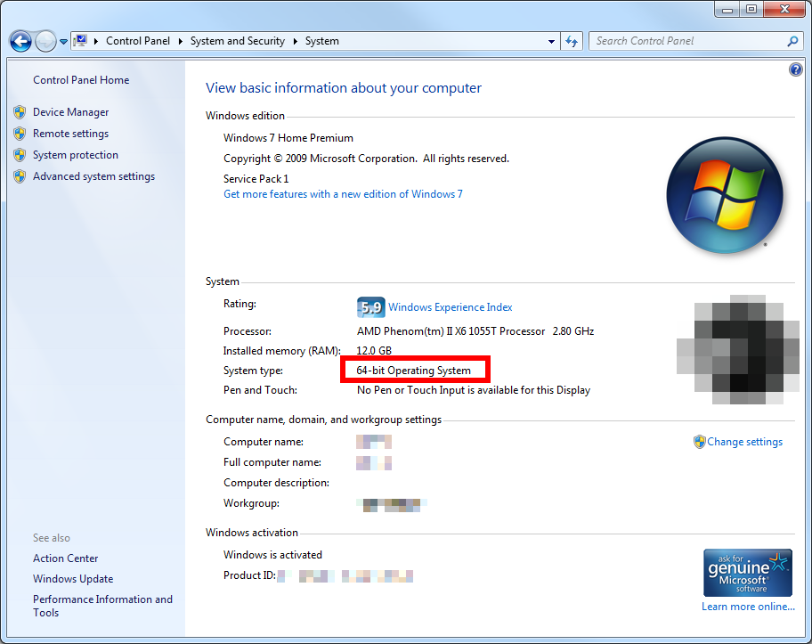Open Action Center
The height and width of the screenshot is (644, 812).
pos(66,558)
